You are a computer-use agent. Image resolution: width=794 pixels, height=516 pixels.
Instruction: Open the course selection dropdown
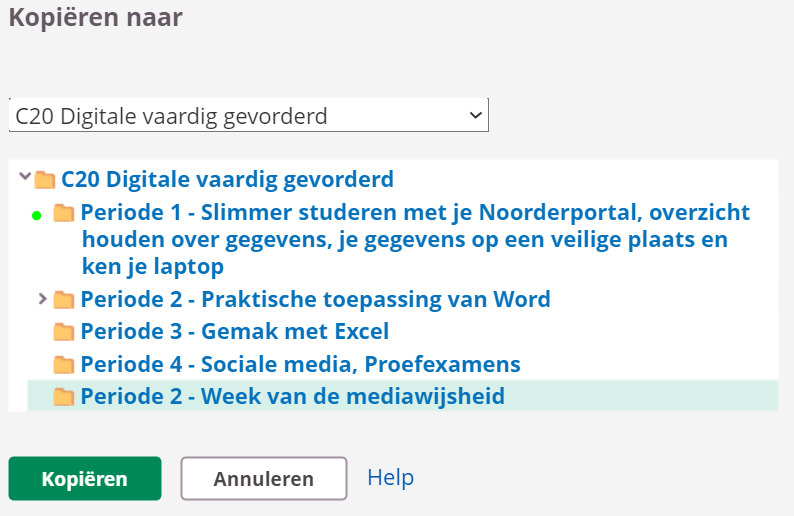pyautogui.click(x=248, y=116)
